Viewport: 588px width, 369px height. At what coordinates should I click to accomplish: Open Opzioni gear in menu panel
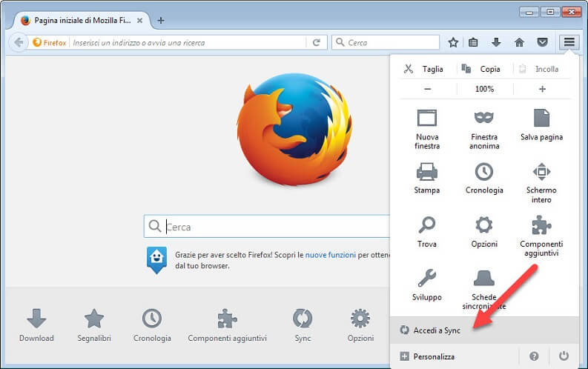[x=484, y=231]
